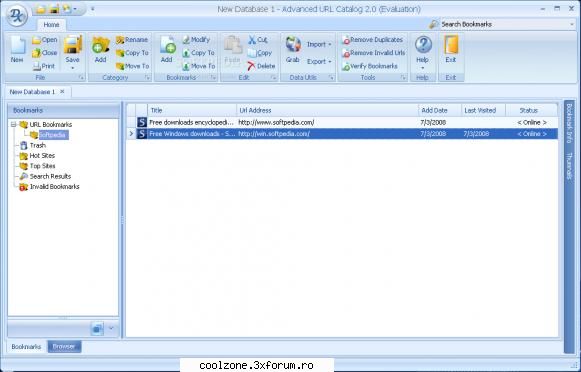
Task: Select the Home ribbon tab
Action: [51, 25]
